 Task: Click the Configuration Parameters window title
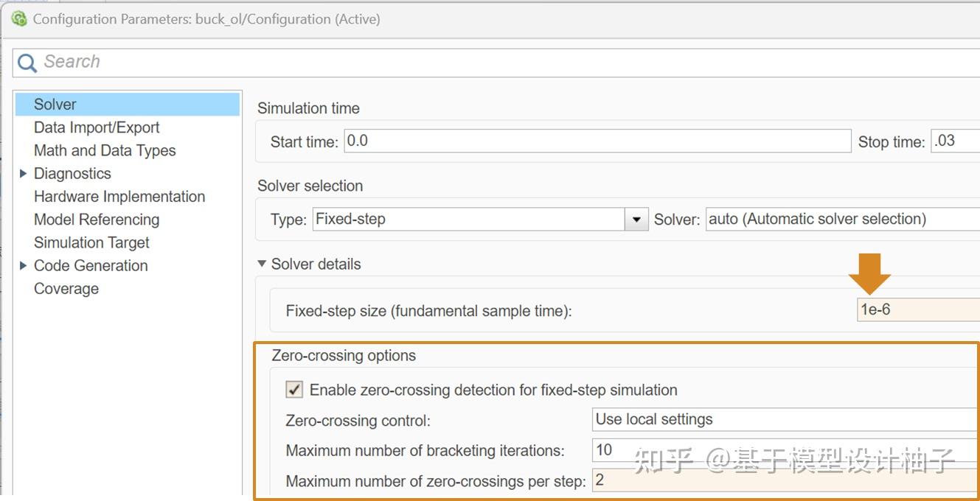(x=206, y=19)
